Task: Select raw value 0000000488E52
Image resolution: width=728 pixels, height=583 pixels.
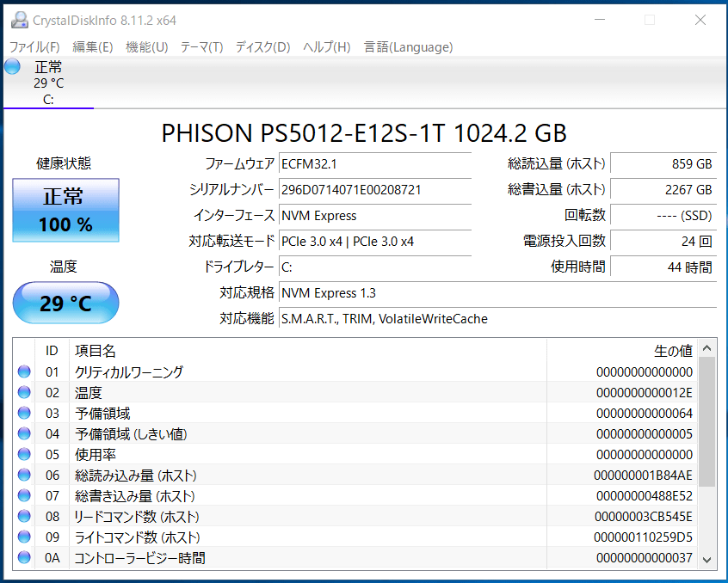Action: click(644, 496)
